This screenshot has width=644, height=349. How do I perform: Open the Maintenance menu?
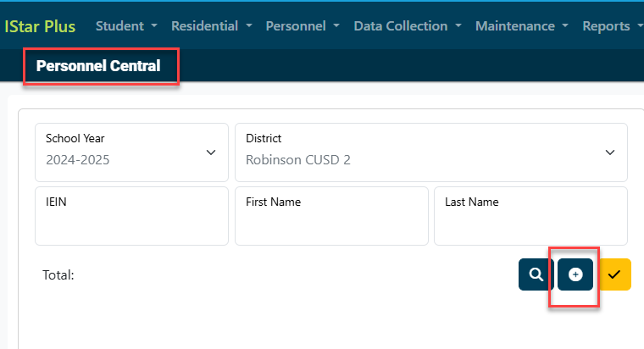point(522,26)
